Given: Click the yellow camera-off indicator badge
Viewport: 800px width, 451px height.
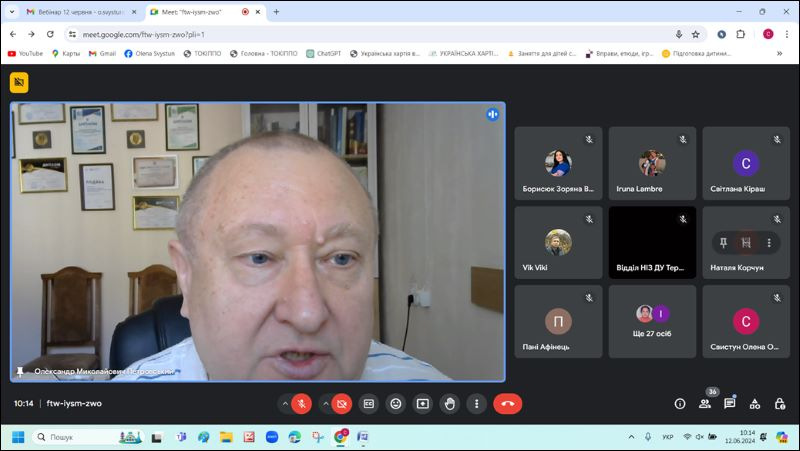Looking at the screenshot, I should click(19, 82).
